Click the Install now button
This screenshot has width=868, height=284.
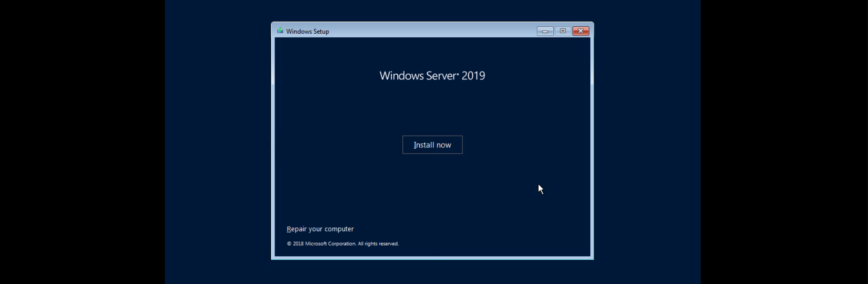pyautogui.click(x=432, y=145)
